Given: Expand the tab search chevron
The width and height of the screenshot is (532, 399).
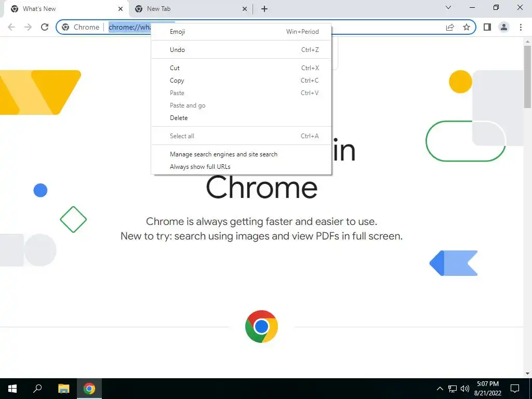Looking at the screenshot, I should click(448, 7).
